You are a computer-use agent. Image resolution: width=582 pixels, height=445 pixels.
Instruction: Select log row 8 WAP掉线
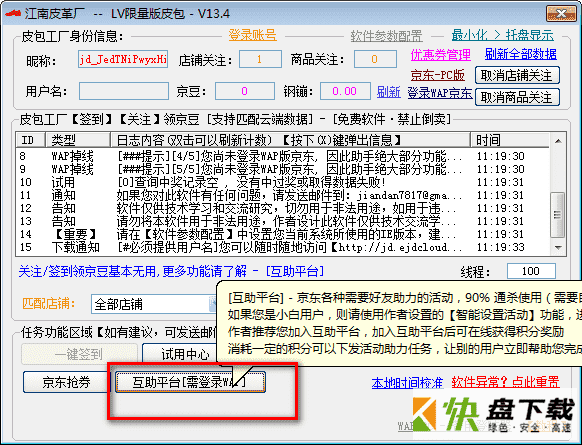[282, 156]
